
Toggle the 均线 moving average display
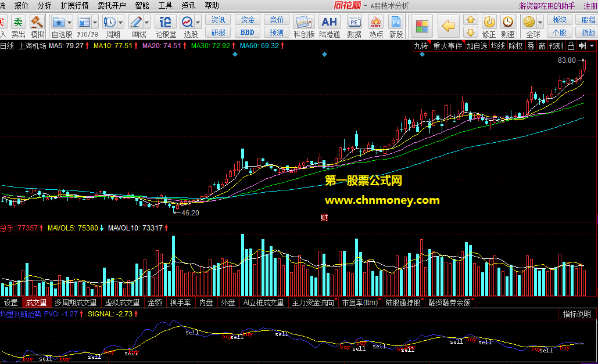[x=497, y=46]
